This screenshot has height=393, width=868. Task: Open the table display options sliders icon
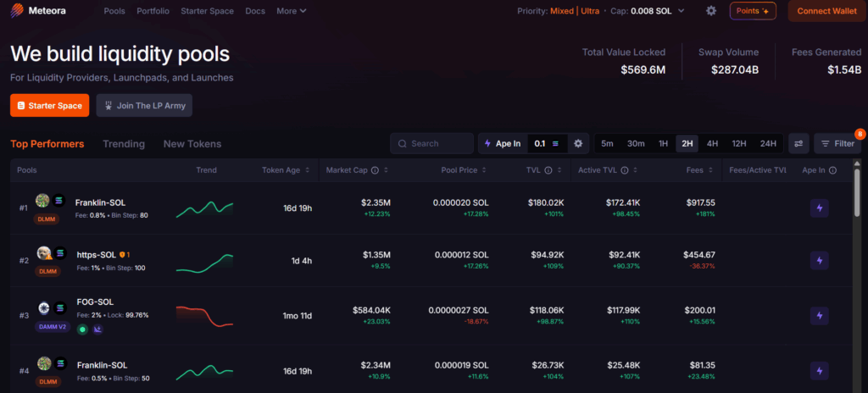pos(798,144)
